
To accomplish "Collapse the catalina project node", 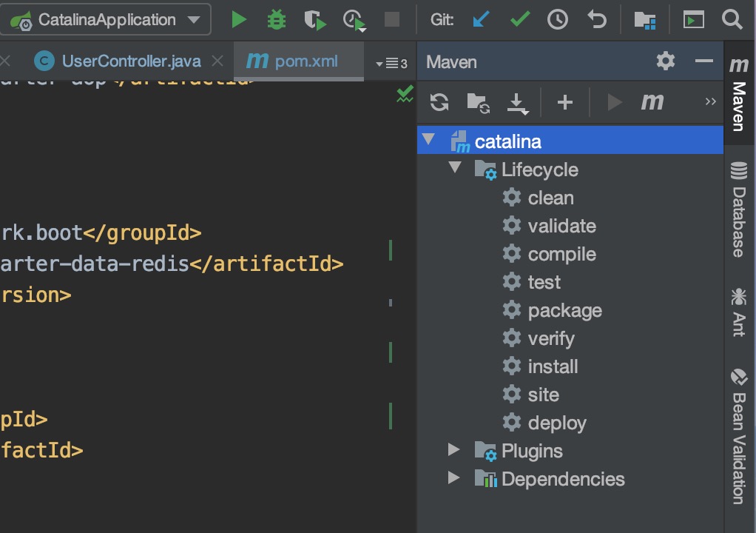I will coord(428,139).
